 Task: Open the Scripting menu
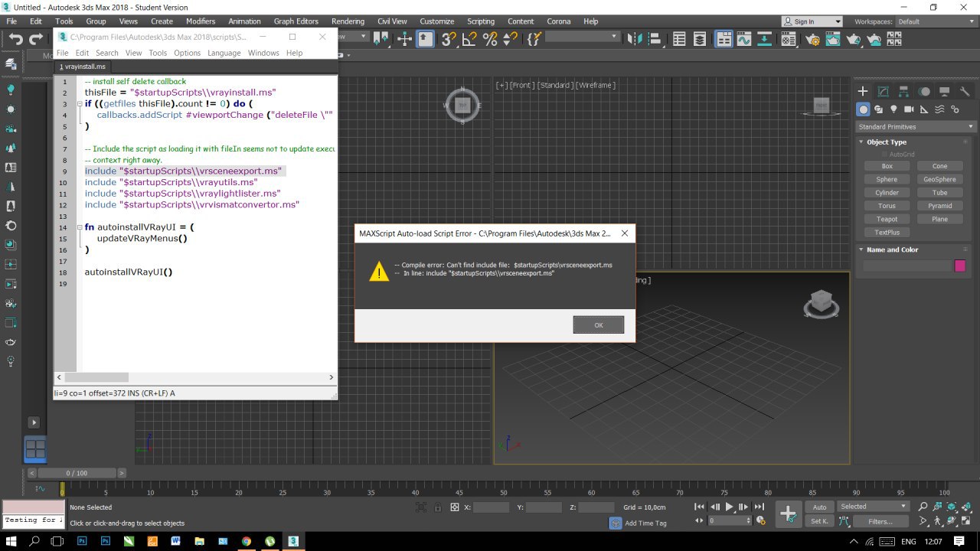(x=481, y=21)
